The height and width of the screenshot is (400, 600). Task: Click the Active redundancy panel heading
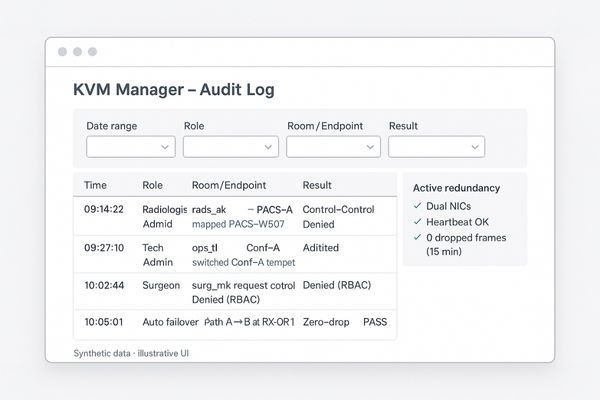[456, 187]
